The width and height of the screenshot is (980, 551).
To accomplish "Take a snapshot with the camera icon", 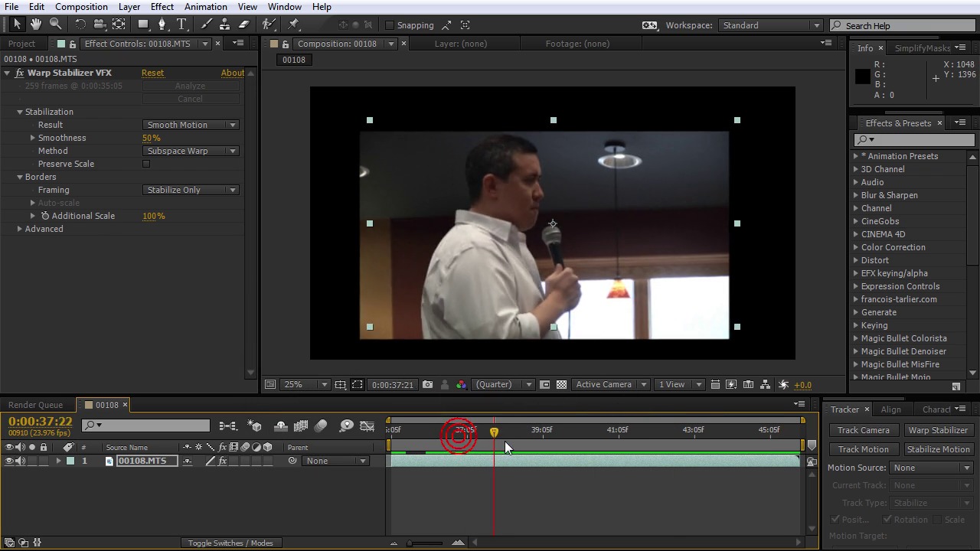I will 427,385.
